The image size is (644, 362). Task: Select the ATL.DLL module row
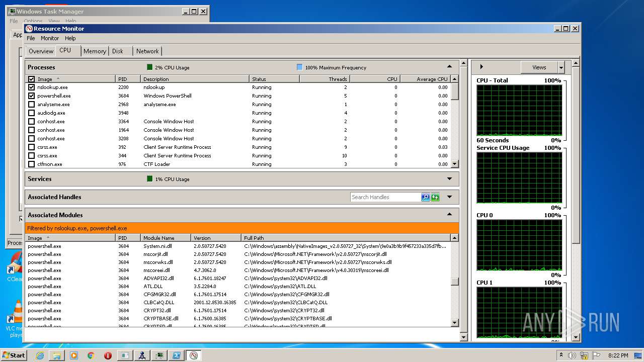238,286
